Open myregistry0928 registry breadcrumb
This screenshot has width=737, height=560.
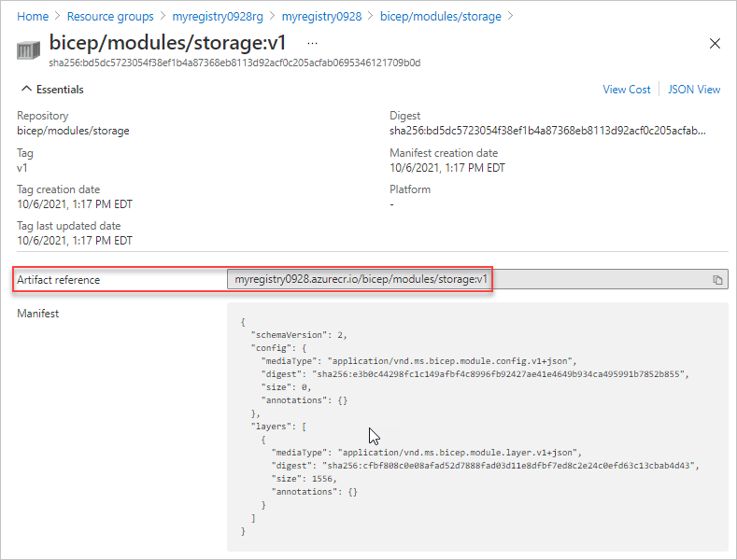(x=322, y=17)
